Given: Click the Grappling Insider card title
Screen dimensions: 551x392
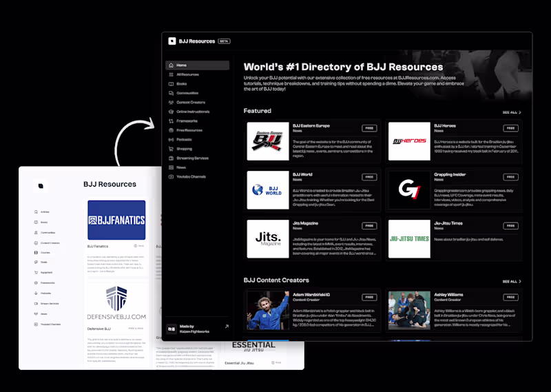Looking at the screenshot, I should coord(450,175).
